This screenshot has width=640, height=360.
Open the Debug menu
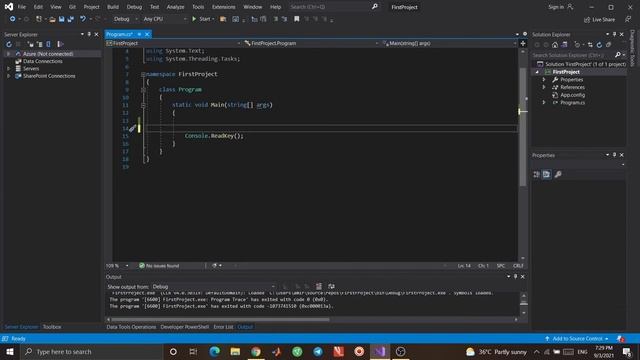(x=134, y=7)
